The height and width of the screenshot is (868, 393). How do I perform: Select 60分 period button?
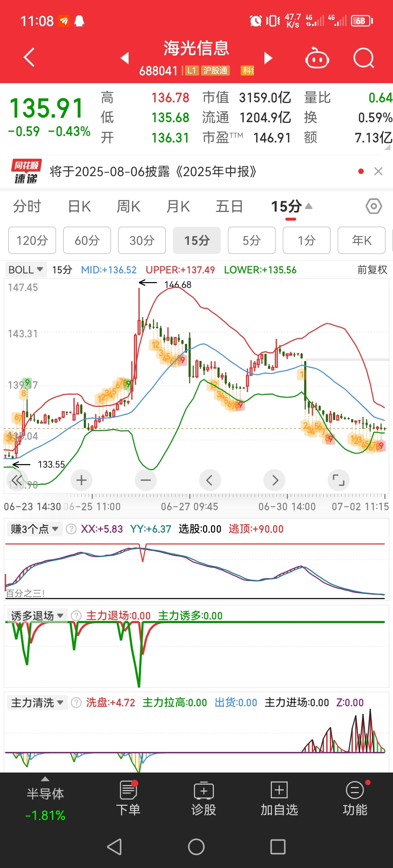[87, 241]
